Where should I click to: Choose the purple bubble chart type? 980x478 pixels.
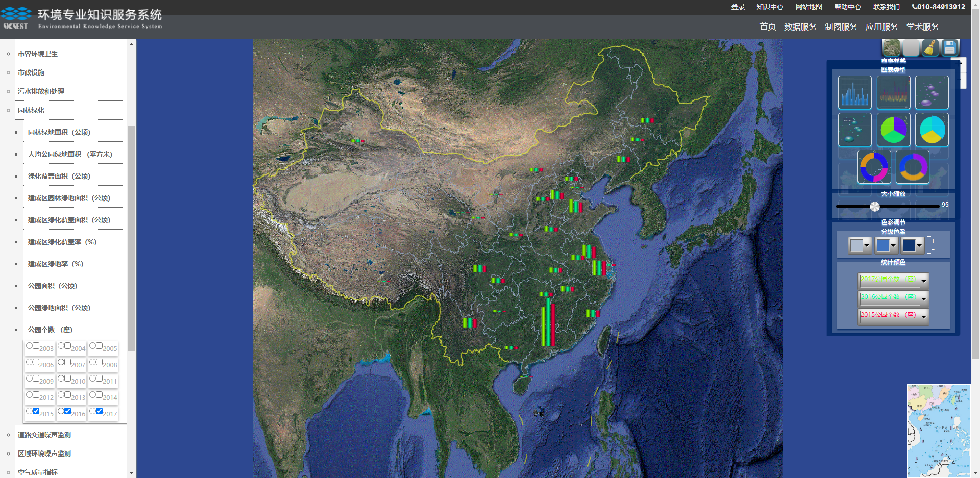pyautogui.click(x=932, y=92)
